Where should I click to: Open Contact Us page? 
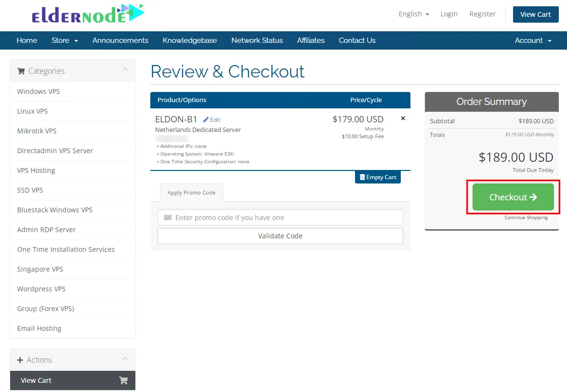point(357,40)
